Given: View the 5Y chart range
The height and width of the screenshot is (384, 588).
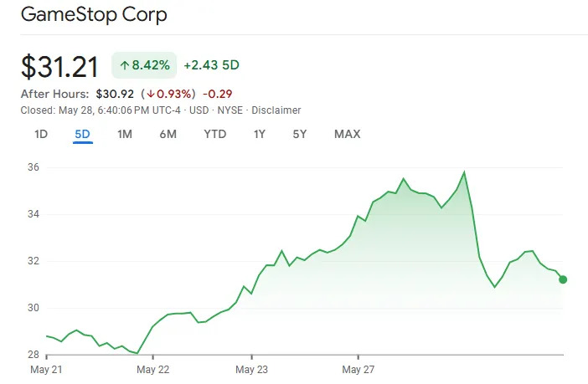Looking at the screenshot, I should (300, 134).
